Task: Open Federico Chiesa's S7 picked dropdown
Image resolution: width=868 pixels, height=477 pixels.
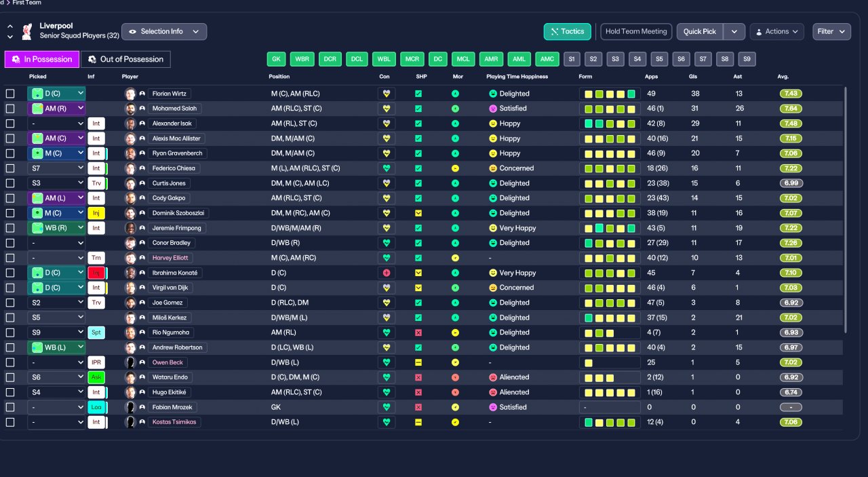Action: tap(56, 168)
